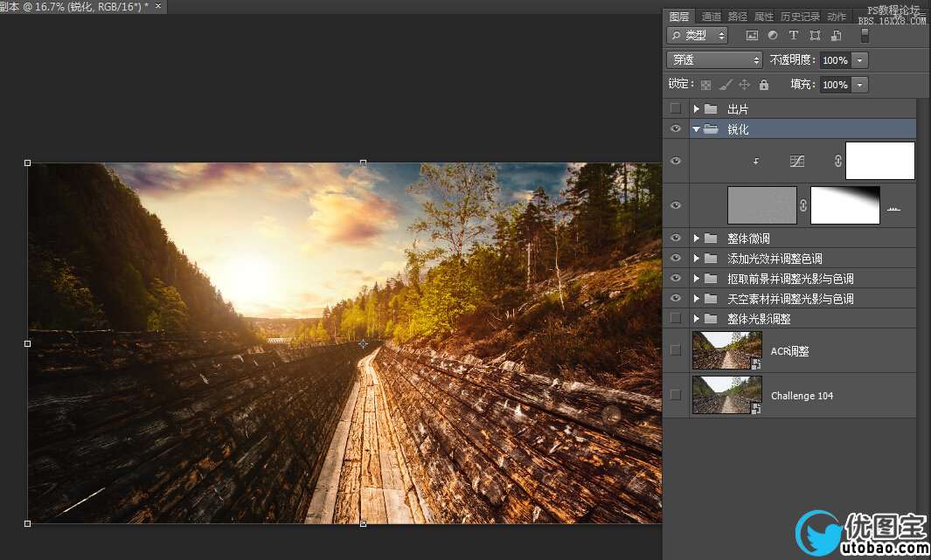Hide the 天空素材并调整光影与色调 group

point(675,299)
